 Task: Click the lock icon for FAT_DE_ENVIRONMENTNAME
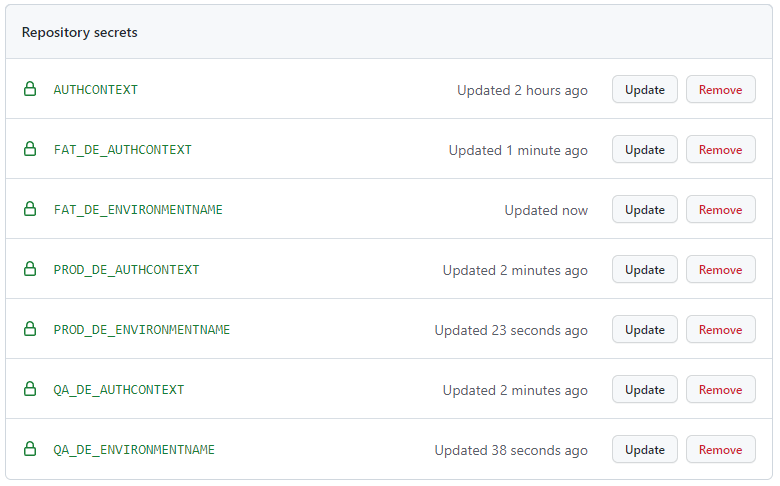pos(30,209)
